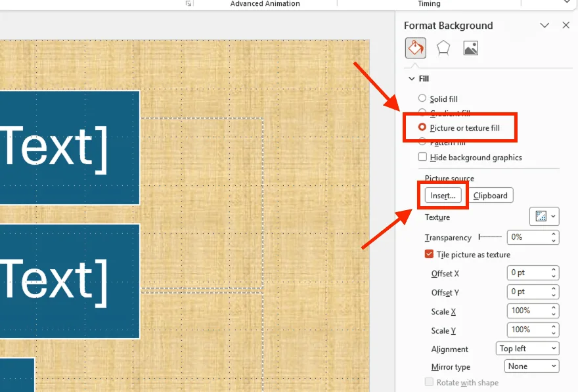Click the Timing group label
578x392 pixels.
[429, 4]
